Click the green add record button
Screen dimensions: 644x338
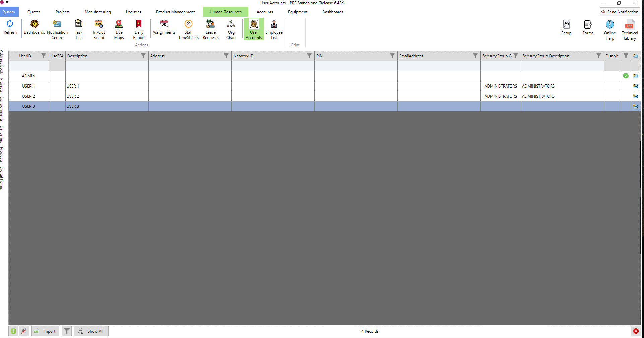pos(13,331)
